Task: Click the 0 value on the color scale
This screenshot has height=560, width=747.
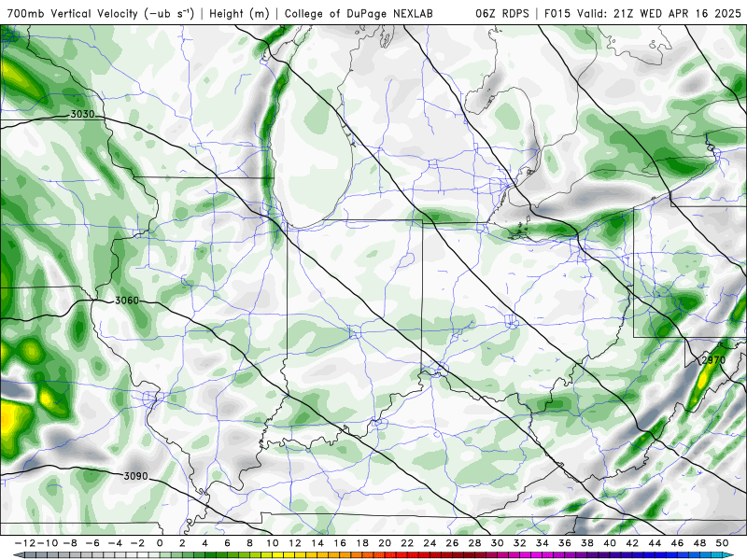Action: [x=160, y=543]
